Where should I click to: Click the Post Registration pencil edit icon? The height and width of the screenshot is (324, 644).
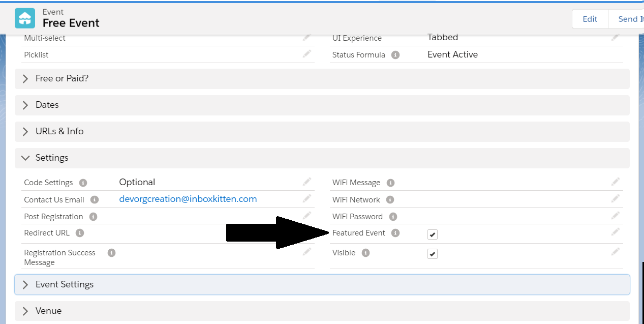[x=307, y=215]
